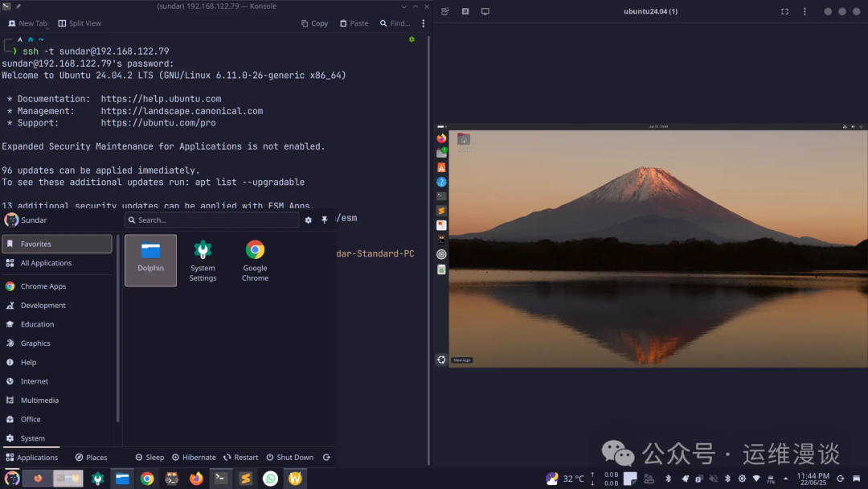Click Split View in Konsole
Image resolution: width=868 pixels, height=489 pixels.
tap(80, 23)
